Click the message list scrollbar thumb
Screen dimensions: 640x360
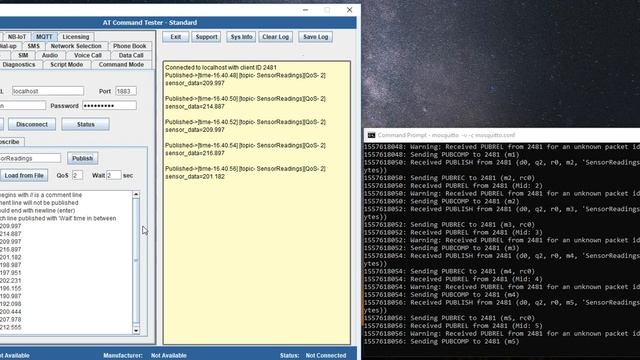136,260
